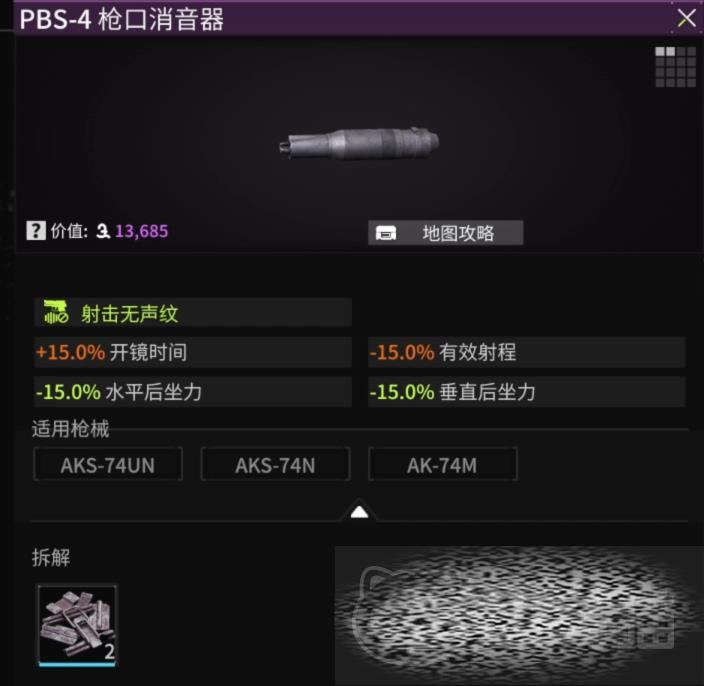The width and height of the screenshot is (704, 686).
Task: Click the dismantle material thumbnail
Action: pos(77,624)
